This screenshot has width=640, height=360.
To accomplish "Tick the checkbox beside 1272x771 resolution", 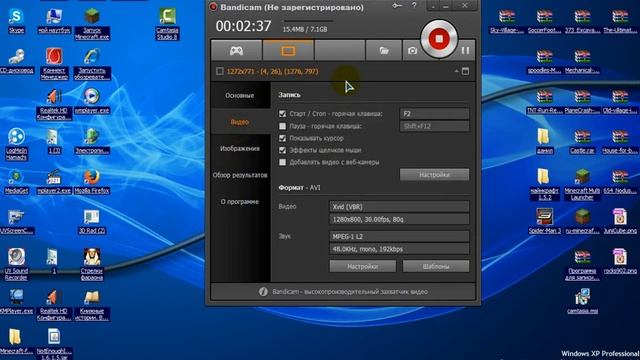I will click(x=220, y=71).
